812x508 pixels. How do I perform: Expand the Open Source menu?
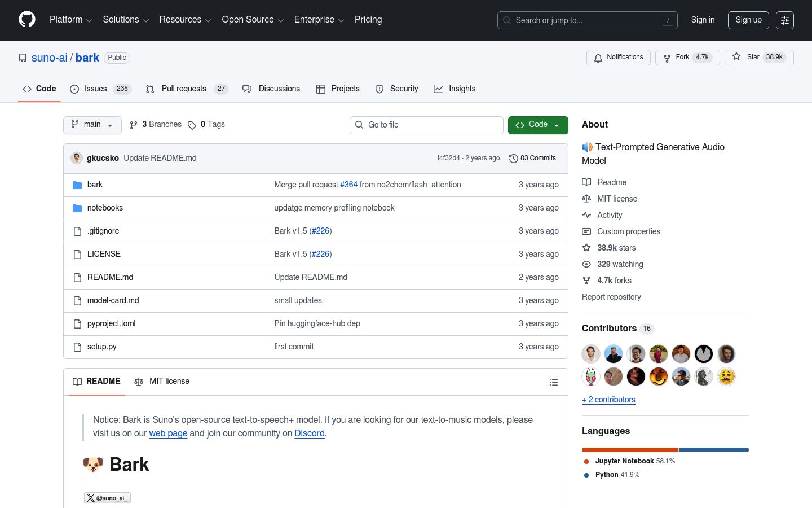[253, 20]
